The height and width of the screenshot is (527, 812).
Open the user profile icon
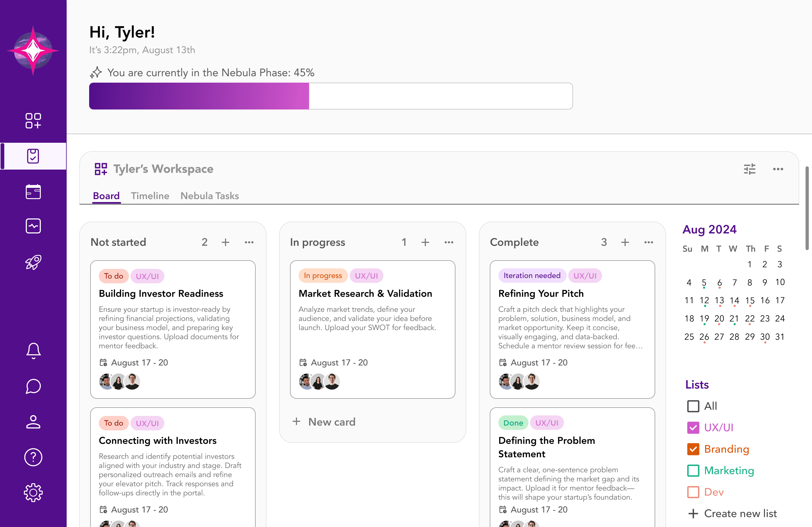[x=33, y=422]
